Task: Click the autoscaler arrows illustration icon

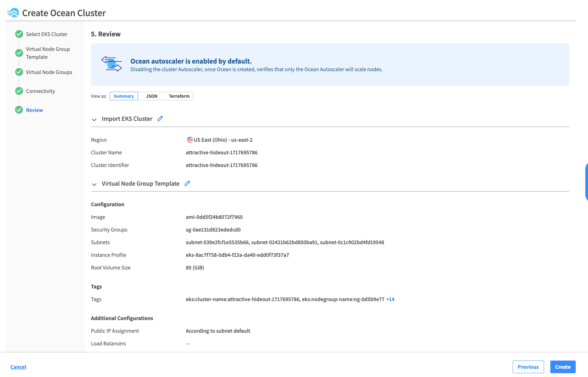Action: [112, 64]
